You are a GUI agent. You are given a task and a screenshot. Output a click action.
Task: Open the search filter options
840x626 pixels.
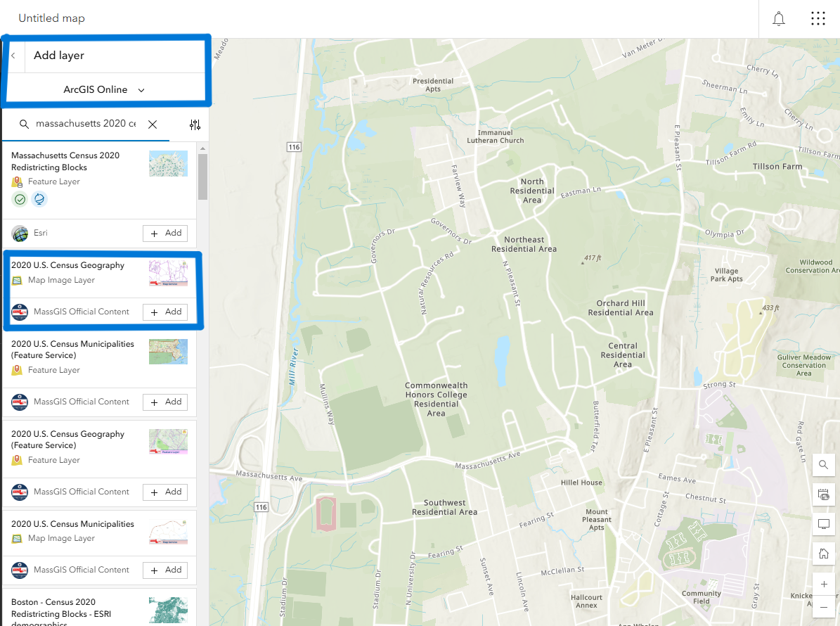[195, 125]
